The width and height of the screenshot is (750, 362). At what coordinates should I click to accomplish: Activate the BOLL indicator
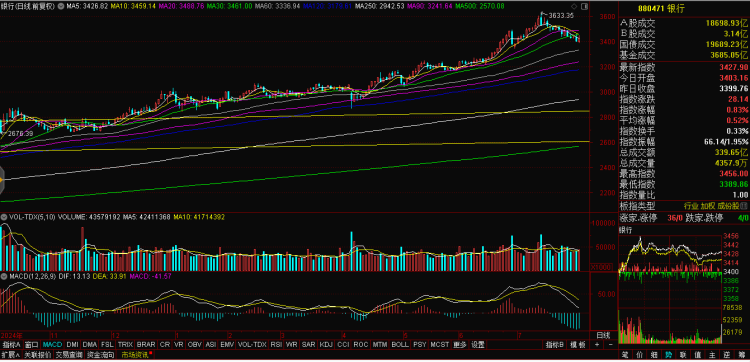[400, 344]
